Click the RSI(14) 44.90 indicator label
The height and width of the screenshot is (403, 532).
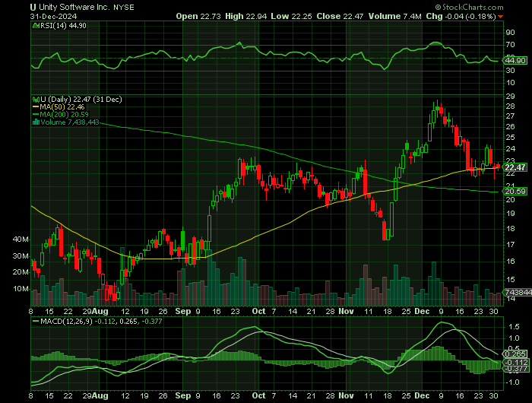pos(63,26)
